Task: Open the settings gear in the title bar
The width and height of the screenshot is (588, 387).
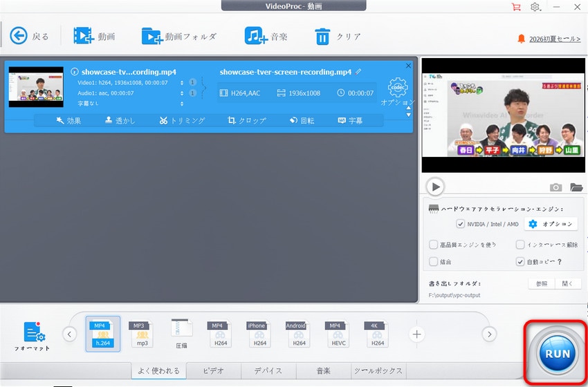Action: click(x=535, y=7)
